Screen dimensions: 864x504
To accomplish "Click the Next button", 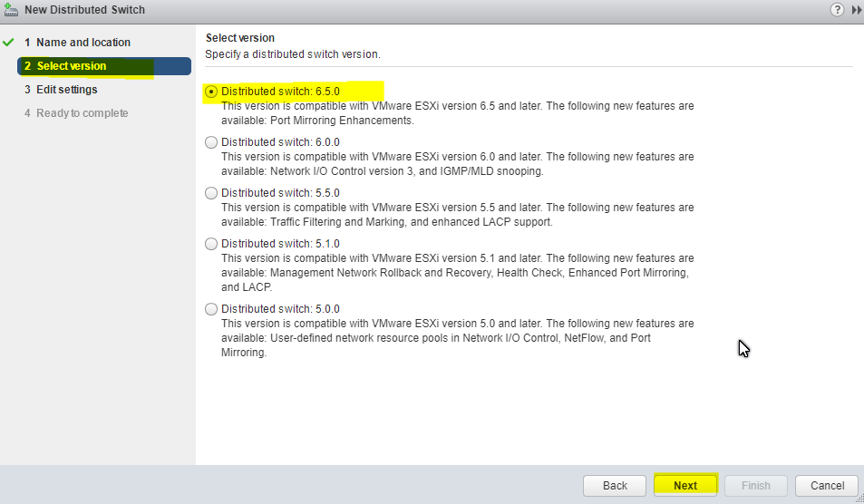I will (x=684, y=485).
